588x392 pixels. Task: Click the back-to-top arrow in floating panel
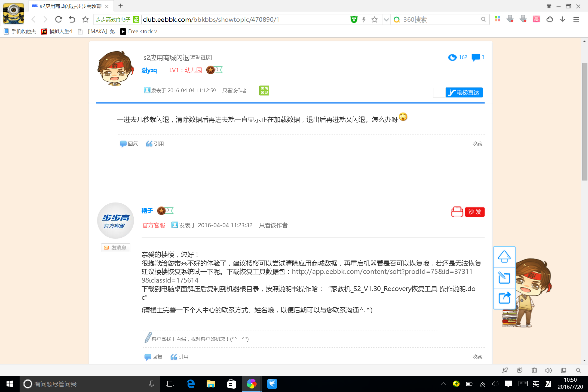504,256
